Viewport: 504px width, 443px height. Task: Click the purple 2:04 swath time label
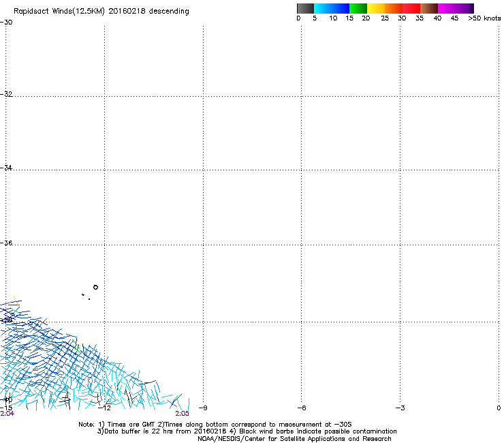point(7,414)
